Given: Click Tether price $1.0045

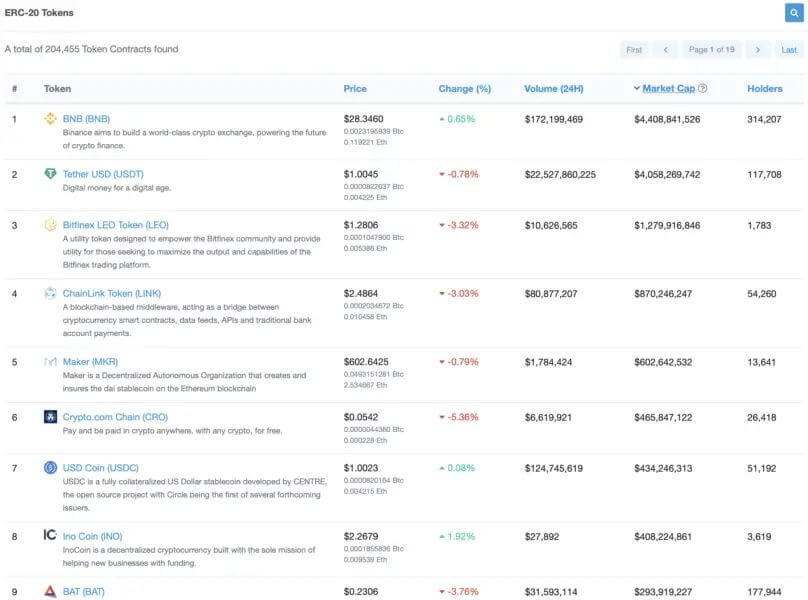Looking at the screenshot, I should pyautogui.click(x=361, y=174).
